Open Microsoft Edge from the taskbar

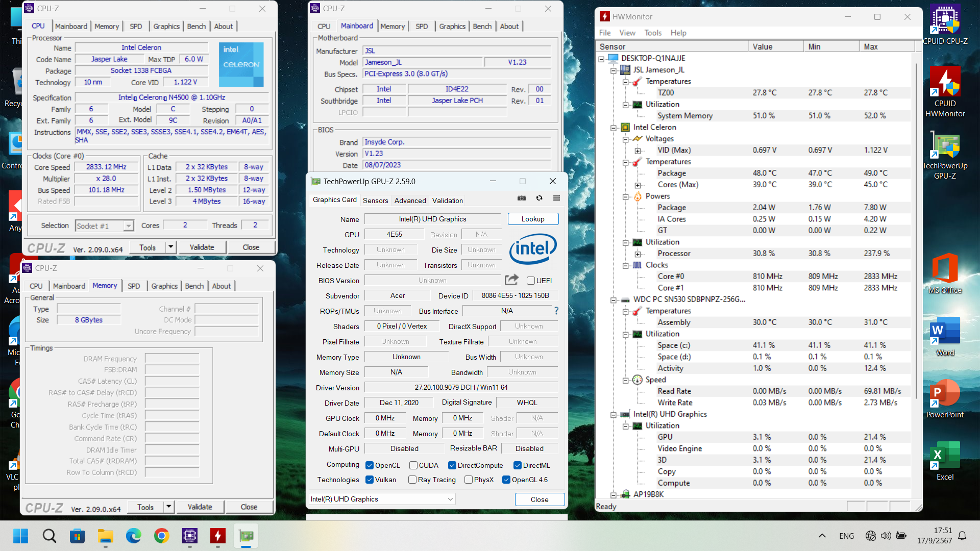tap(133, 536)
